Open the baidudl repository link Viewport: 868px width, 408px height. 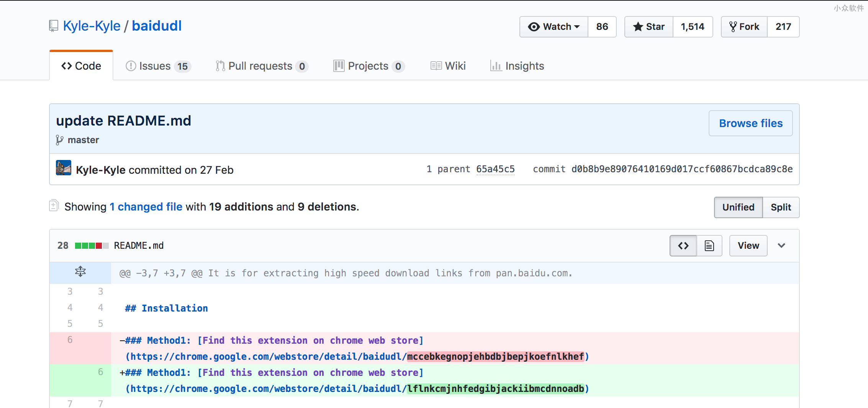click(x=157, y=26)
